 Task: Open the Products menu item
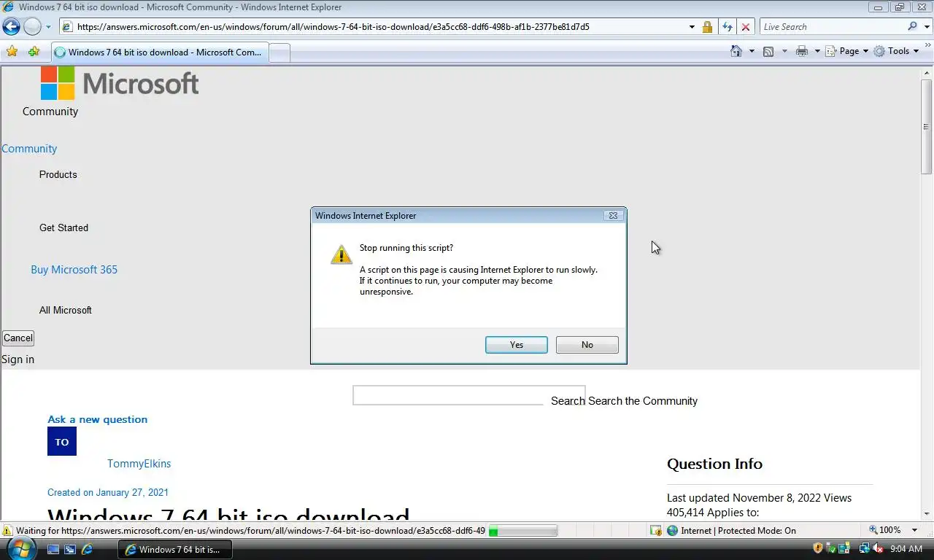[58, 175]
